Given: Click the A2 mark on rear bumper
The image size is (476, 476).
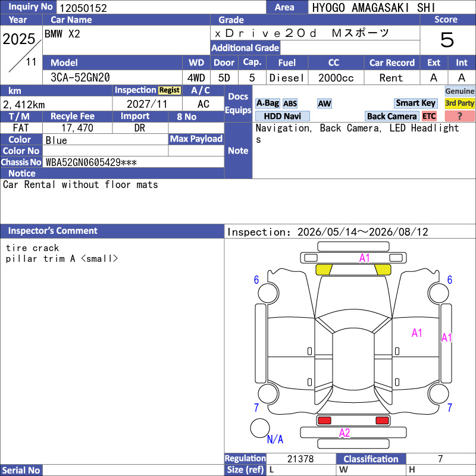Looking at the screenshot, I should (x=345, y=433).
